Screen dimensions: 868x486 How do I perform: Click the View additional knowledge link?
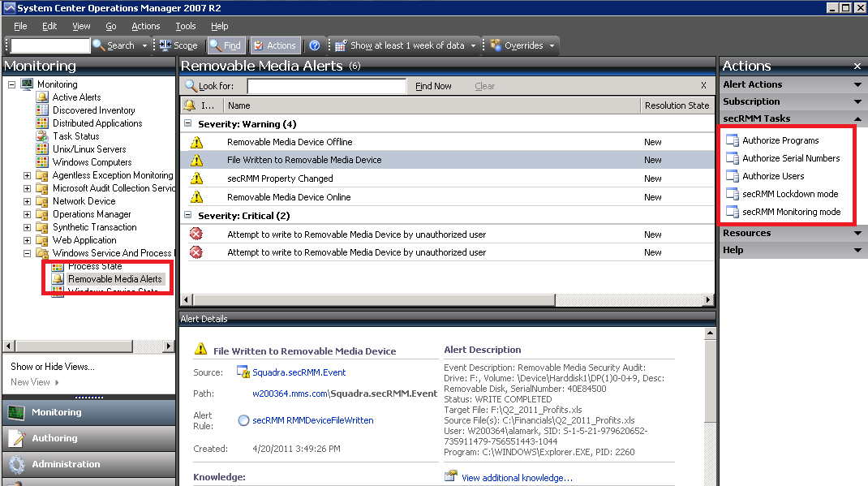coord(517,478)
